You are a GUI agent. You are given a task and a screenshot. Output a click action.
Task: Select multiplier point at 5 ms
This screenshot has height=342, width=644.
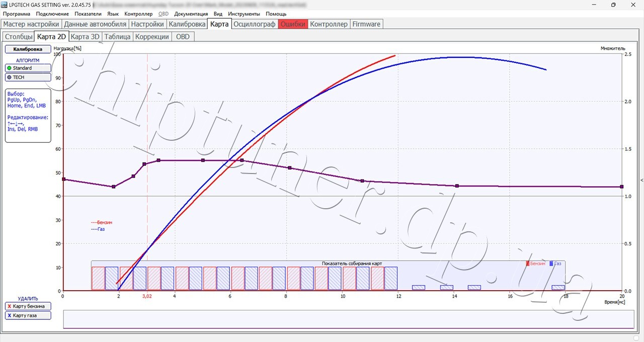(x=203, y=160)
